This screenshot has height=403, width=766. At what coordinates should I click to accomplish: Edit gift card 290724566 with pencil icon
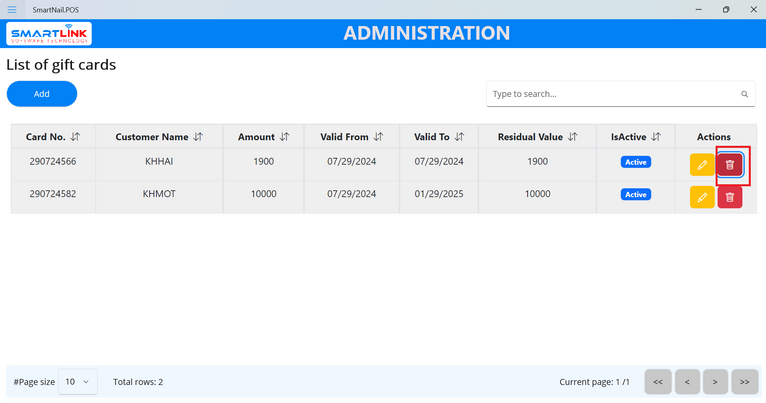tap(702, 165)
